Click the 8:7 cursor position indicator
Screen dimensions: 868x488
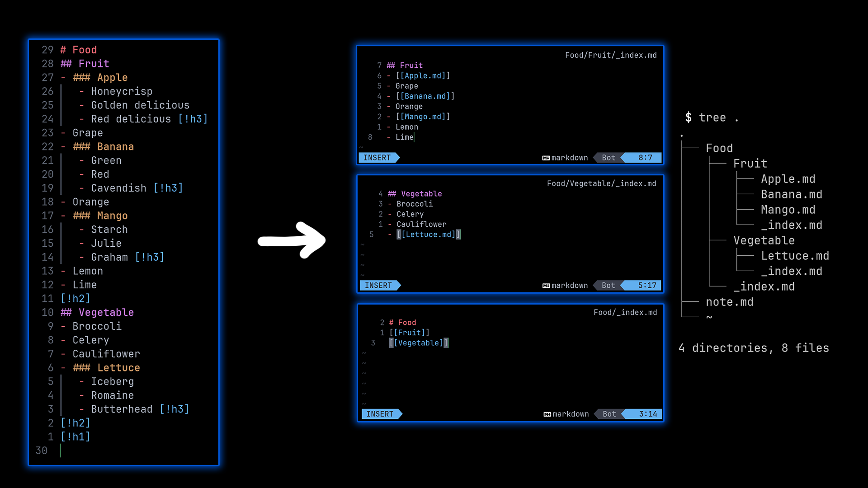pyautogui.click(x=645, y=158)
